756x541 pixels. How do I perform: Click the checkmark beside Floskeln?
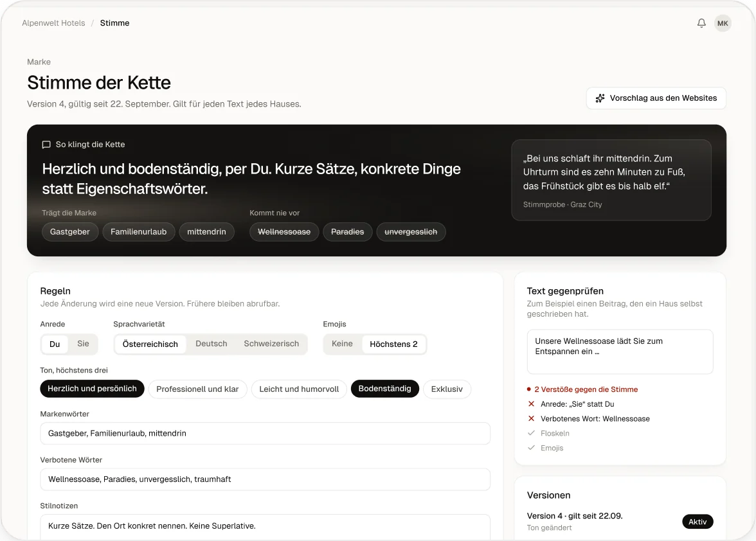(x=531, y=433)
